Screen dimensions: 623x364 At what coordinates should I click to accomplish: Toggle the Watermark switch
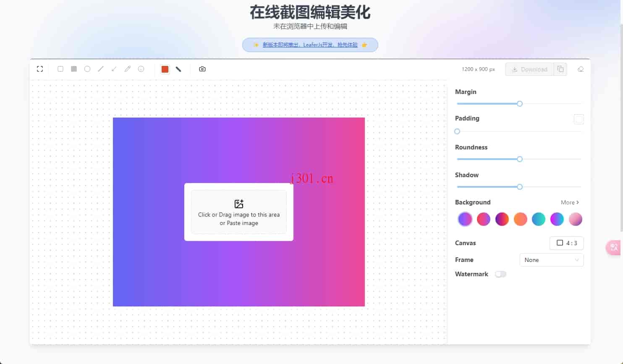tap(500, 274)
